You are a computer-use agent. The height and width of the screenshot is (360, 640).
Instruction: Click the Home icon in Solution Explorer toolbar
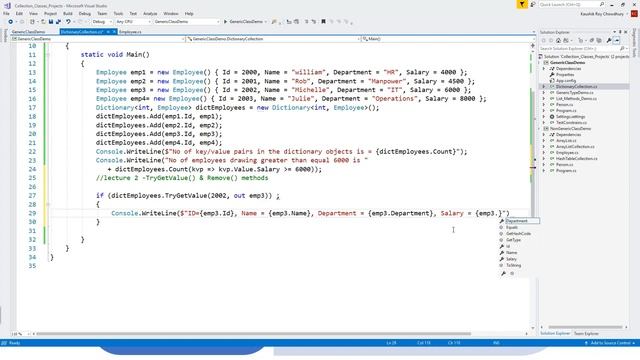(x=558, y=40)
